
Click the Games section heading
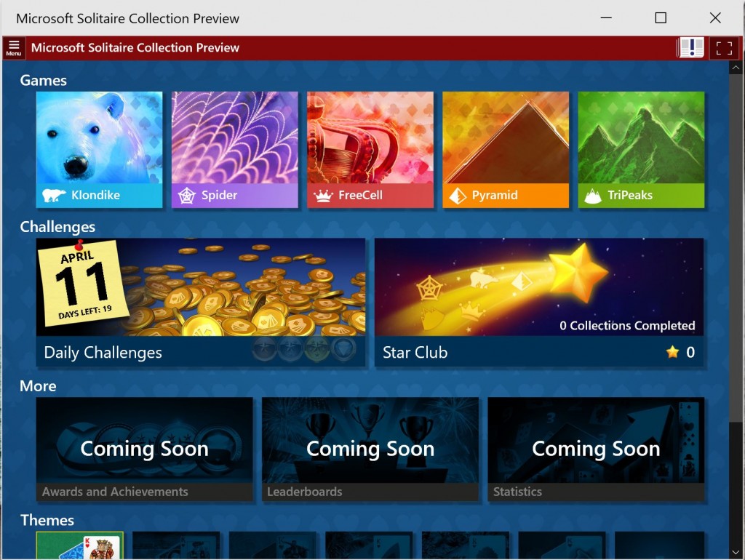43,80
